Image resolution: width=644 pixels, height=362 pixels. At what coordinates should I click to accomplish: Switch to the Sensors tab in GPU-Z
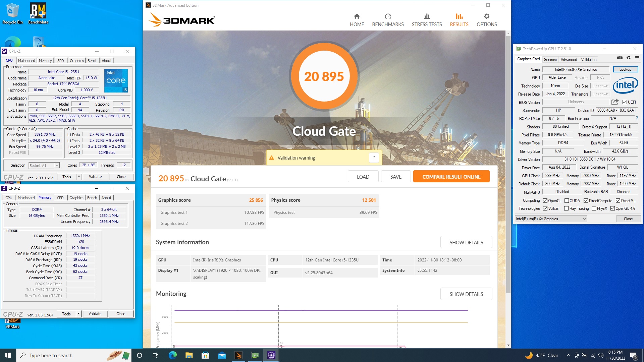[x=550, y=60]
